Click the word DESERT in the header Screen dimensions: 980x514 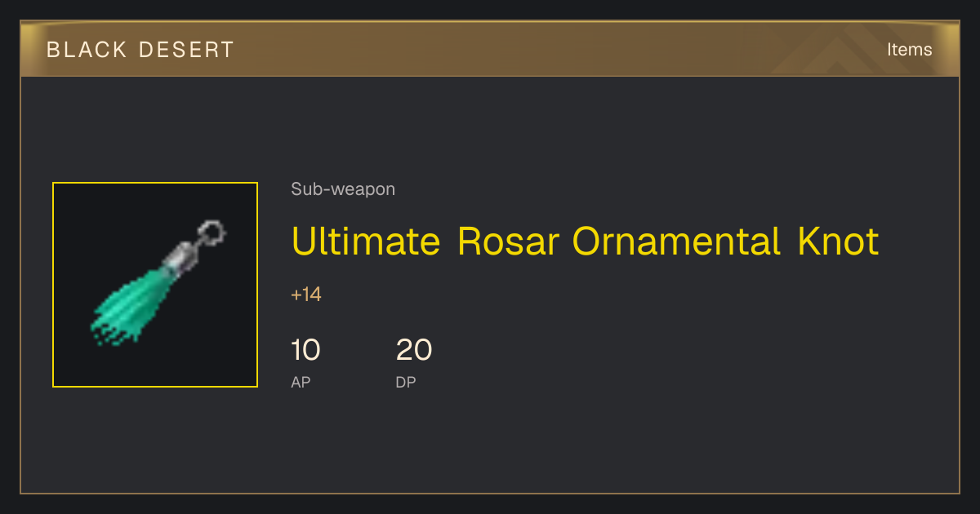[x=186, y=50]
